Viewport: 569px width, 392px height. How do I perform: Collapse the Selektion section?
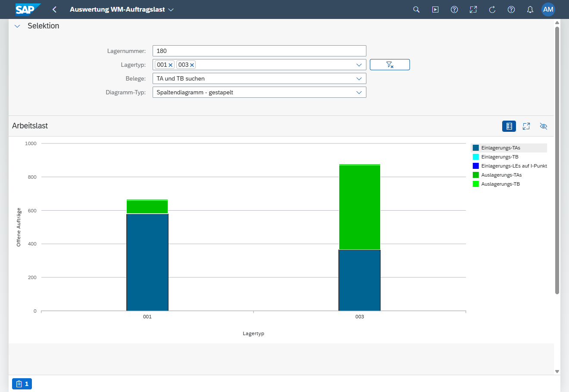point(17,26)
